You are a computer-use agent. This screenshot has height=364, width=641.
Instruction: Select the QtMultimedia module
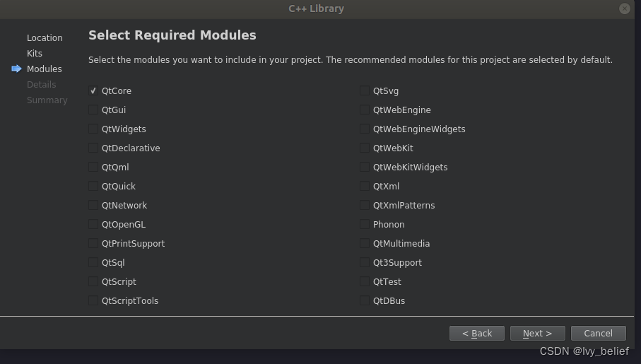tap(364, 243)
